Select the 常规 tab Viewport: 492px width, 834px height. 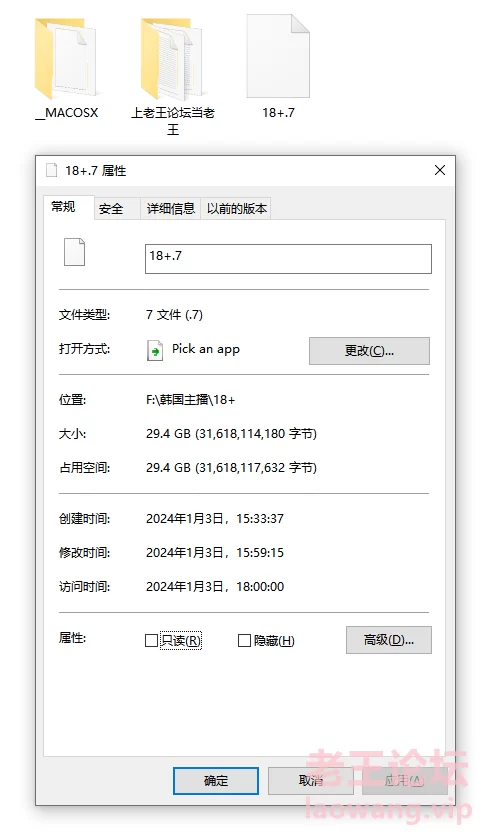tap(63, 206)
